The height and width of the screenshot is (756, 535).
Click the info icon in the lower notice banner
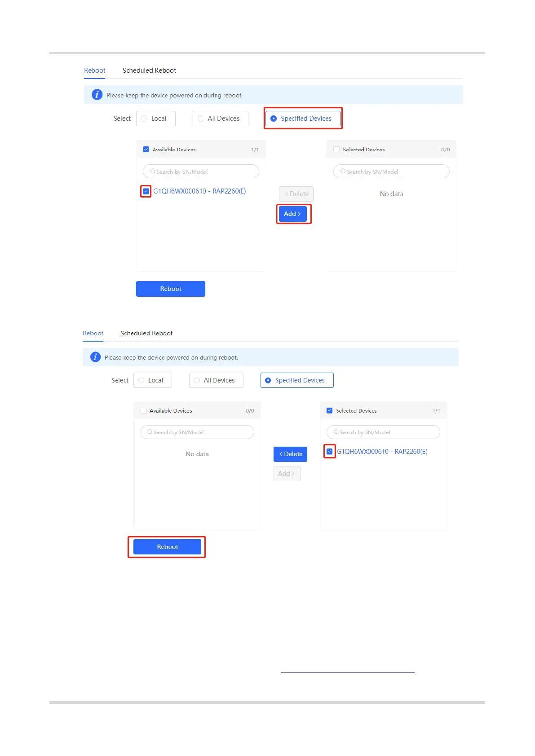[x=95, y=357]
